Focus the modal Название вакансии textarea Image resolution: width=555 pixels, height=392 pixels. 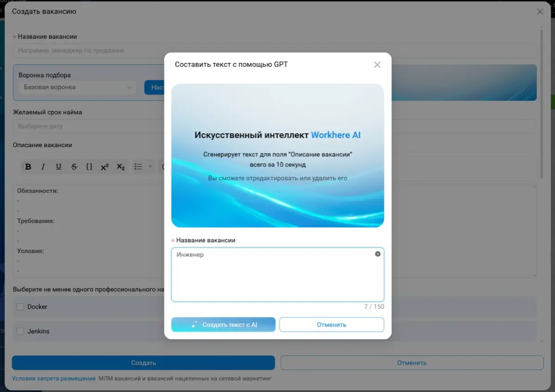click(x=278, y=274)
